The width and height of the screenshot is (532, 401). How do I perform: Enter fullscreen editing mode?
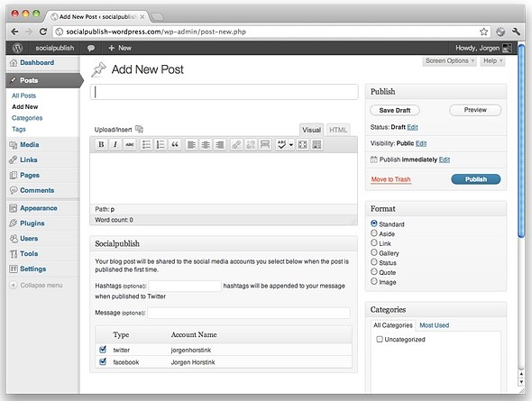pos(302,145)
